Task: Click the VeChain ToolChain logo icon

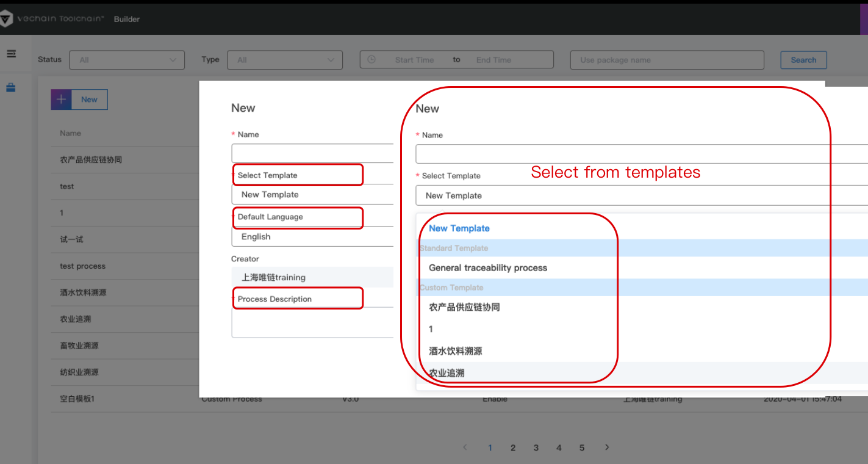Action: point(5,19)
